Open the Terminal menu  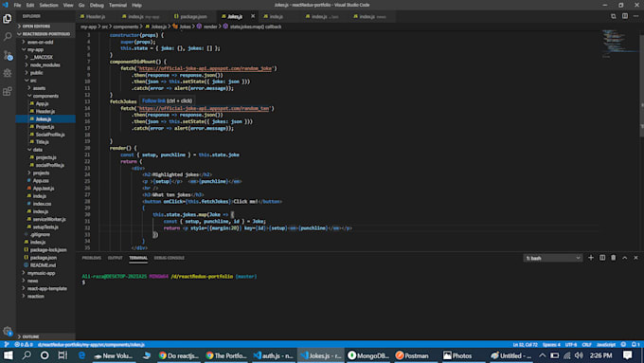coord(117,5)
